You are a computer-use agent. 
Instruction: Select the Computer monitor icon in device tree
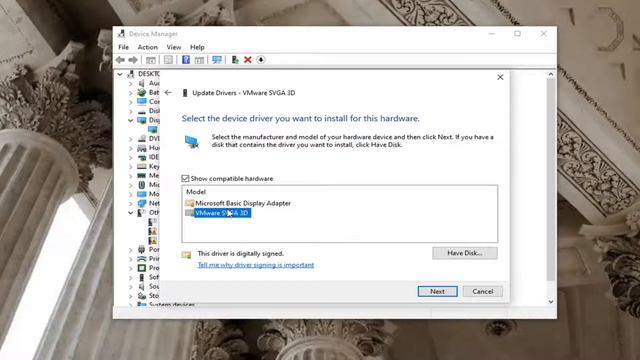pos(142,102)
